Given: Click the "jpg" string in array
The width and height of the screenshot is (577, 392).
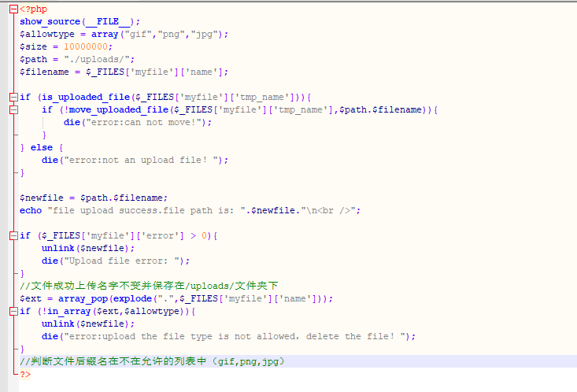Looking at the screenshot, I should click(x=204, y=34).
